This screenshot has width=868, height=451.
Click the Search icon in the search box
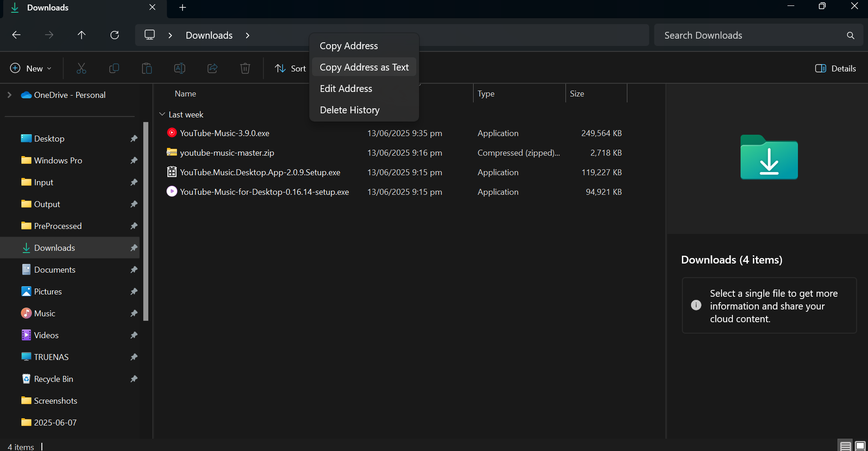tap(850, 35)
